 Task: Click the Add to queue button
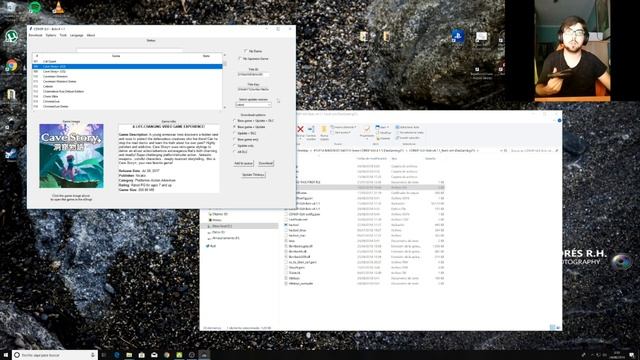point(243,163)
